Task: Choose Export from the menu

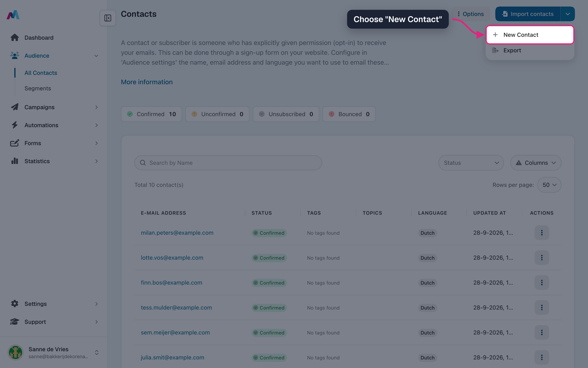Action: (530, 50)
